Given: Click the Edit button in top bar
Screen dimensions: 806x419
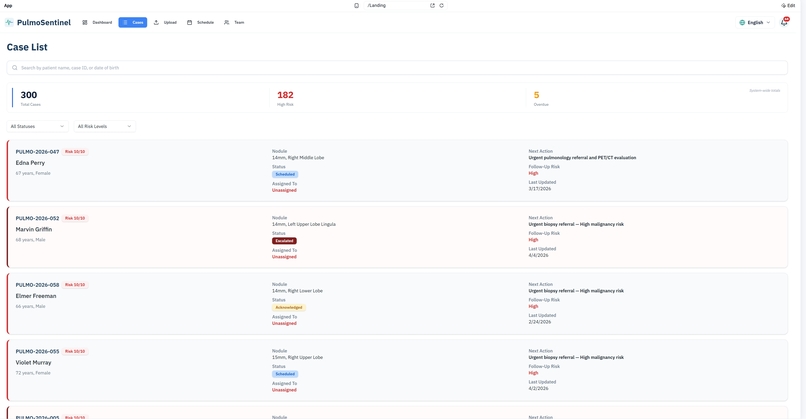Looking at the screenshot, I should point(788,5).
